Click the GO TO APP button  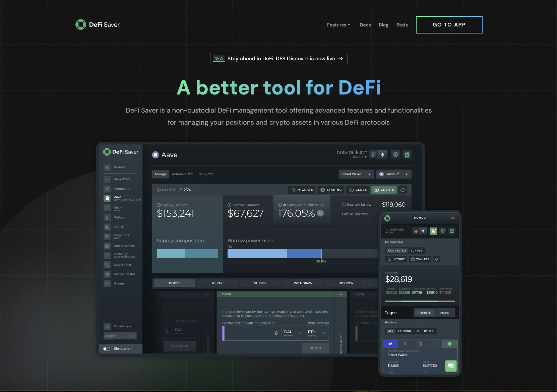tap(449, 25)
